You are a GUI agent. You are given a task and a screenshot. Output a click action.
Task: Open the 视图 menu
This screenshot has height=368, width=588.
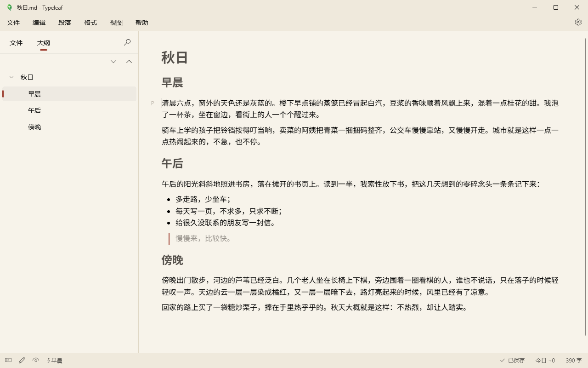tap(116, 23)
